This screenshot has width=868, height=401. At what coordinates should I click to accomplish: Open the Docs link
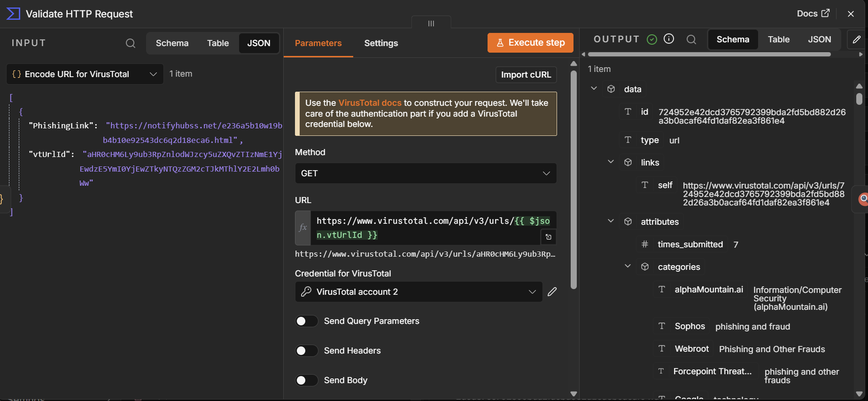[813, 14]
